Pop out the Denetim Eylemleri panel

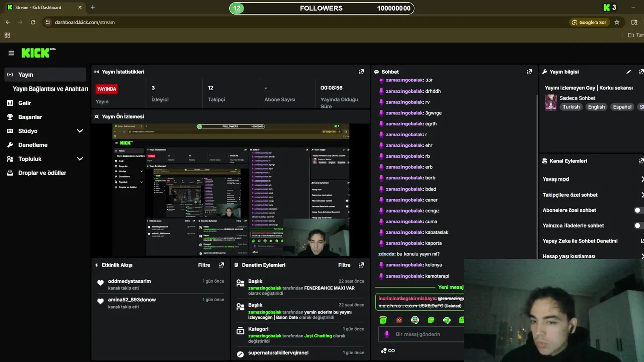point(361,265)
